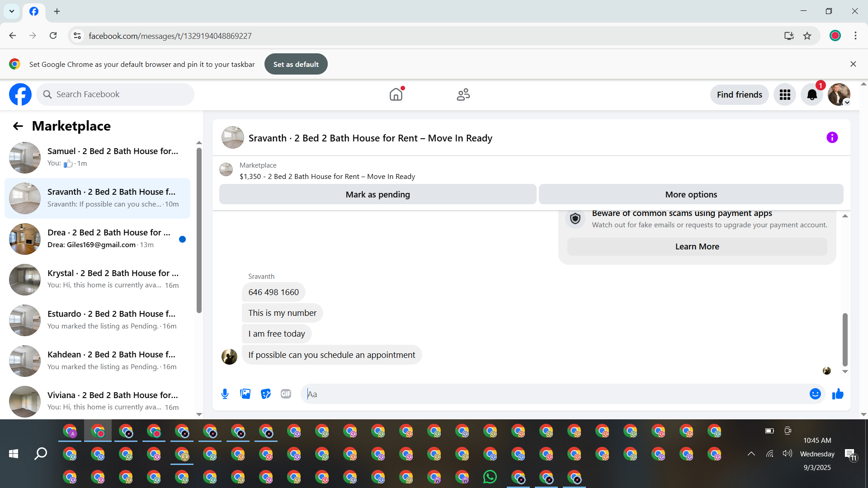Click the message text field
This screenshot has height=488, width=868.
pos(556,394)
